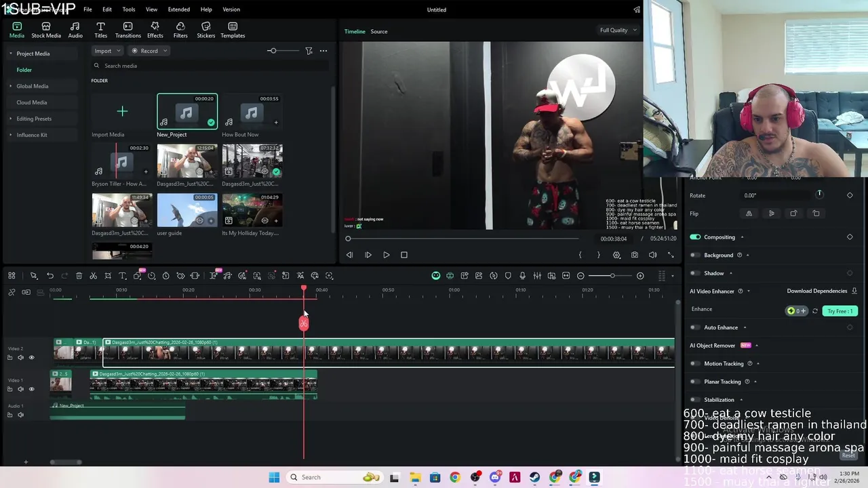Select the Folder item under Project Media
Screen dimensions: 868x488
click(x=24, y=70)
